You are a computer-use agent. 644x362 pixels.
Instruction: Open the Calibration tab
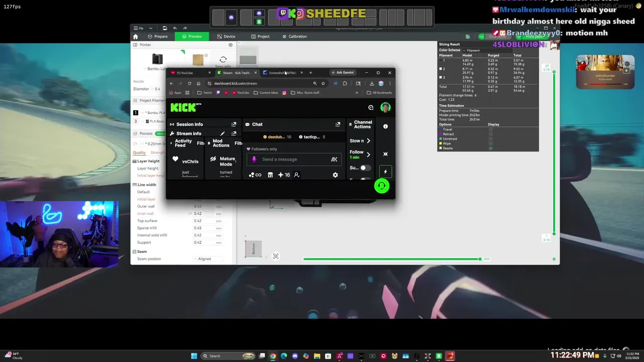point(294,37)
